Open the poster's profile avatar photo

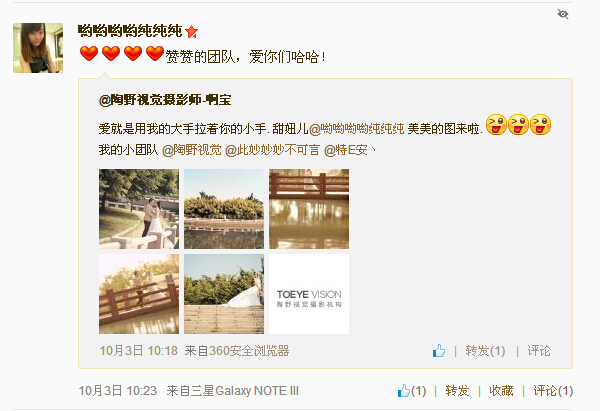38,48
